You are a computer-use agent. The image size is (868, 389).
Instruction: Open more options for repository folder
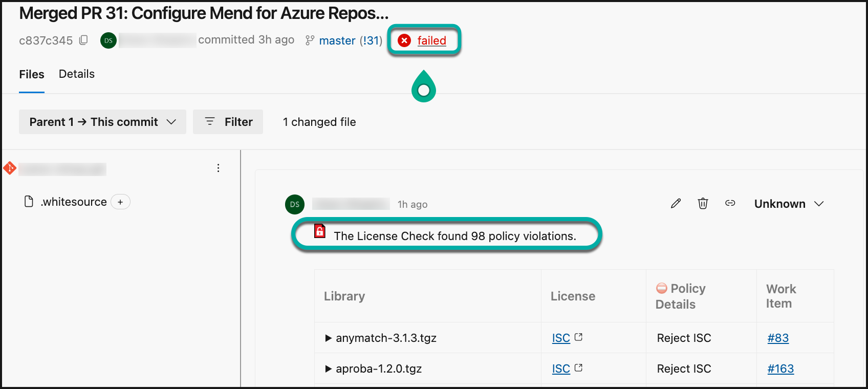[x=218, y=168]
